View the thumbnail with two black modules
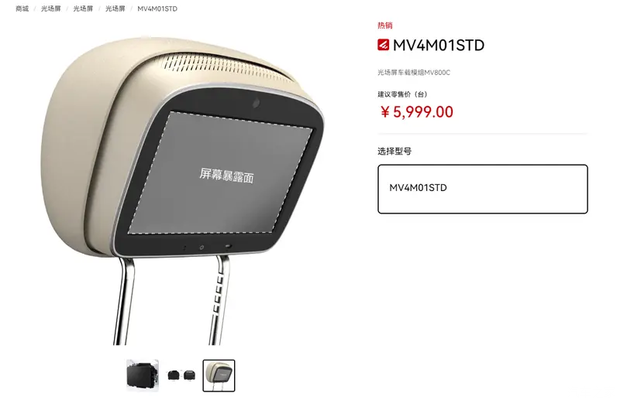620x403 pixels. click(181, 375)
